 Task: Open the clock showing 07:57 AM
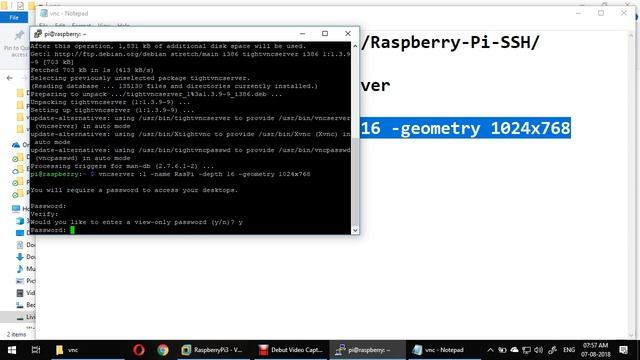point(595,350)
